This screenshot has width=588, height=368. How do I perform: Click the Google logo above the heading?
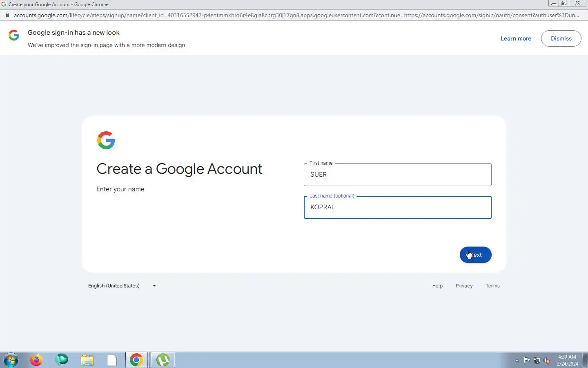point(106,140)
